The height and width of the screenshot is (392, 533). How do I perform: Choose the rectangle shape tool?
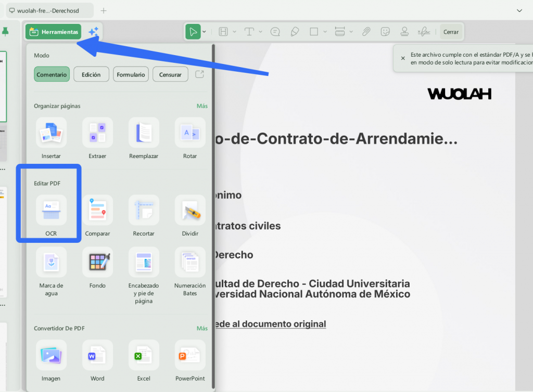[314, 32]
